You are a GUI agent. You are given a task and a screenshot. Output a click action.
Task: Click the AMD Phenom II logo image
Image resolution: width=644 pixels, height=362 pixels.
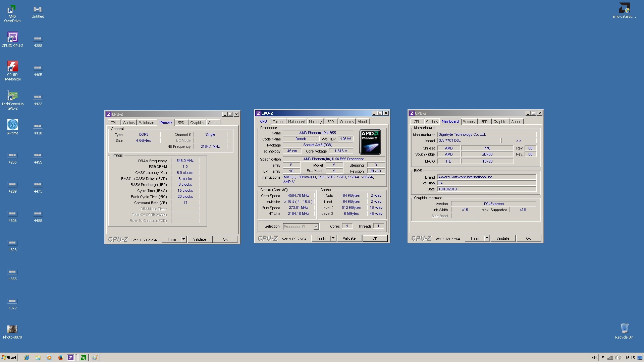pos(370,142)
